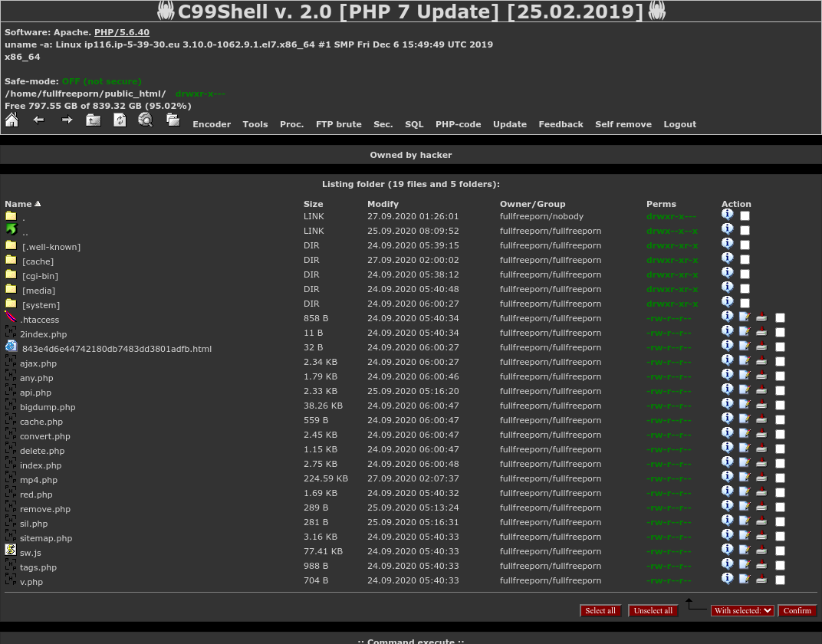822x644 pixels.
Task: Go up one folder level
Action: pyautogui.click(x=94, y=120)
